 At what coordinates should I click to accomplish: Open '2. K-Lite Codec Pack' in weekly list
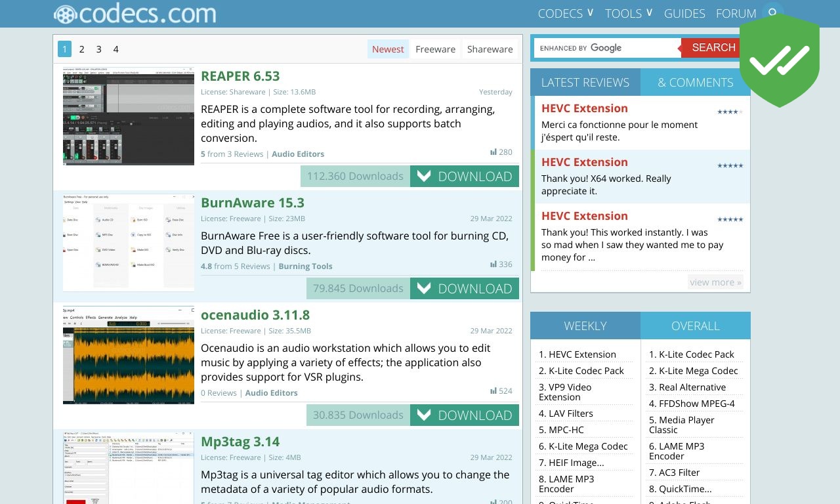(x=581, y=371)
